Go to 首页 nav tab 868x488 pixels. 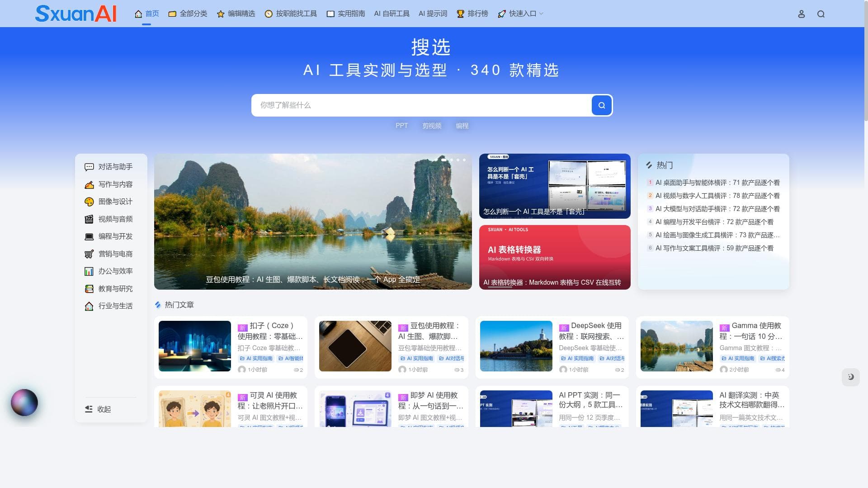tap(147, 14)
